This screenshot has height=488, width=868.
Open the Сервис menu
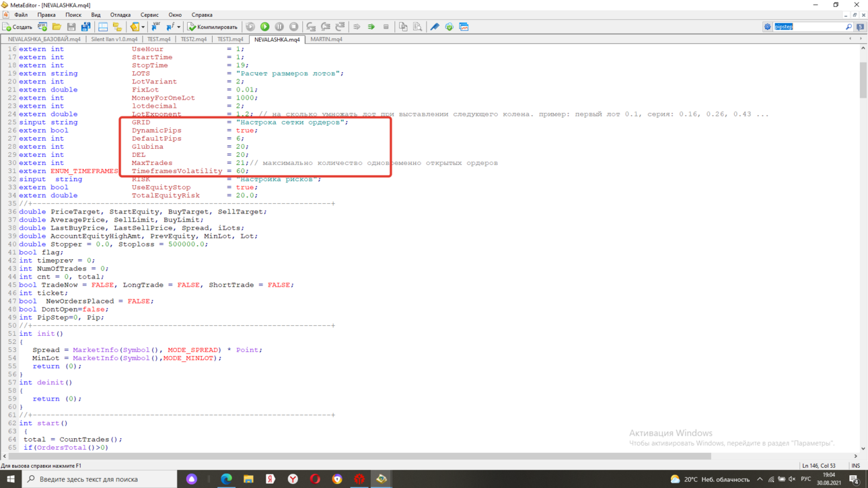pos(149,15)
